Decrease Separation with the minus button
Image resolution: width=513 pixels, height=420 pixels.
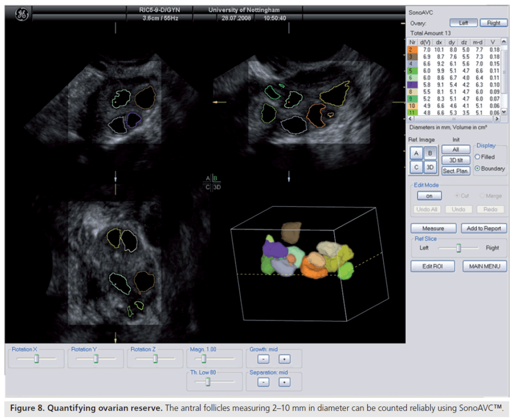(265, 382)
